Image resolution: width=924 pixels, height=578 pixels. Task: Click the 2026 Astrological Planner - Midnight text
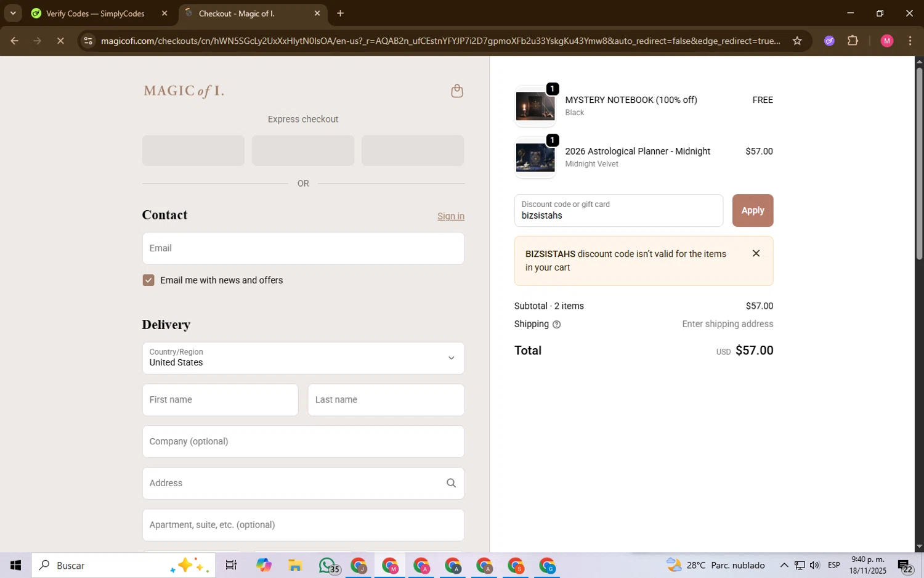[638, 151]
